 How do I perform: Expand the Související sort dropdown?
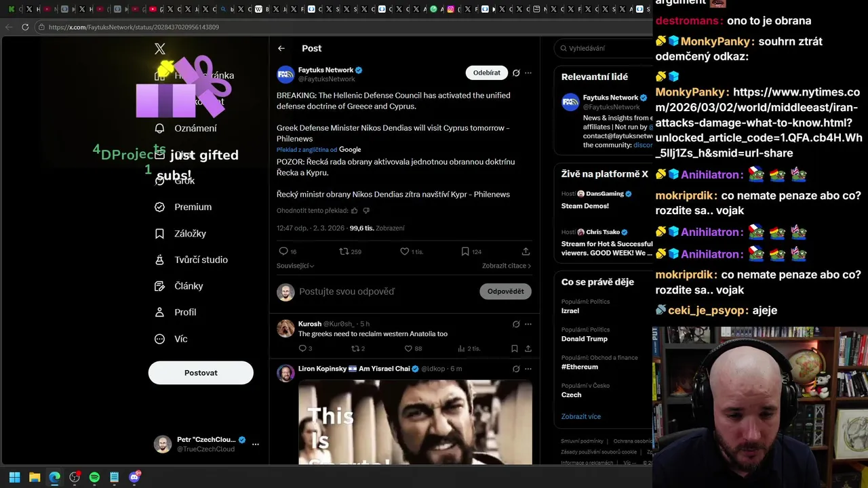click(296, 266)
